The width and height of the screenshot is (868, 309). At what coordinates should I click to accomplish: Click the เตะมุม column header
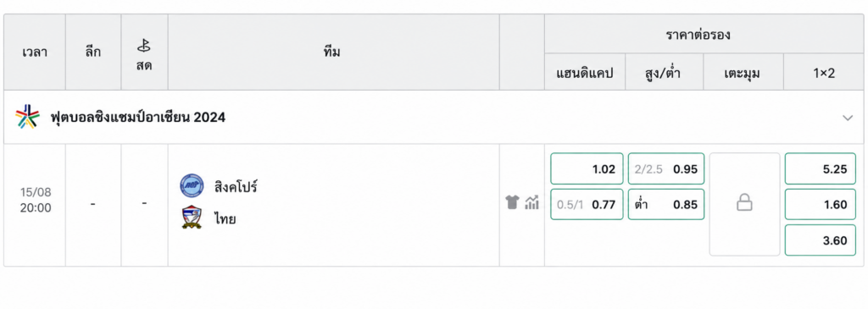click(743, 73)
